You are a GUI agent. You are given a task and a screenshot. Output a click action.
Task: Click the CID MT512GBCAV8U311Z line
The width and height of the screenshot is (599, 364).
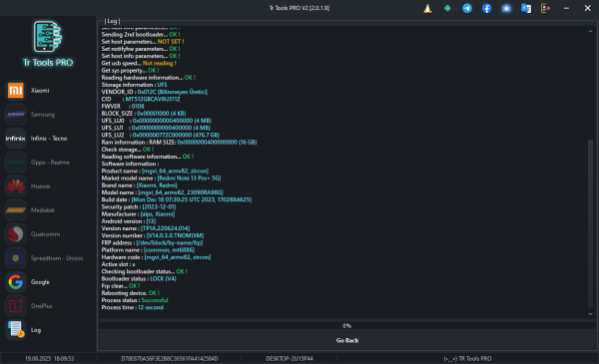(x=141, y=99)
